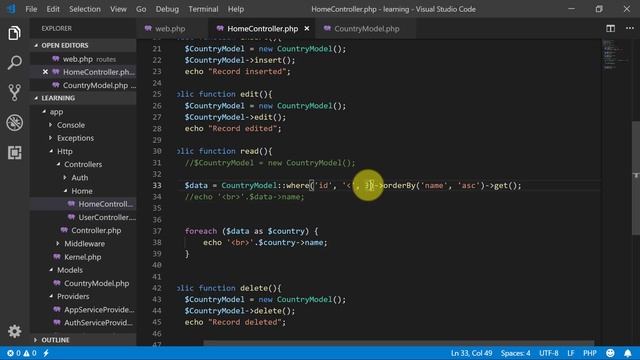Collapse the Home folder

click(82, 191)
